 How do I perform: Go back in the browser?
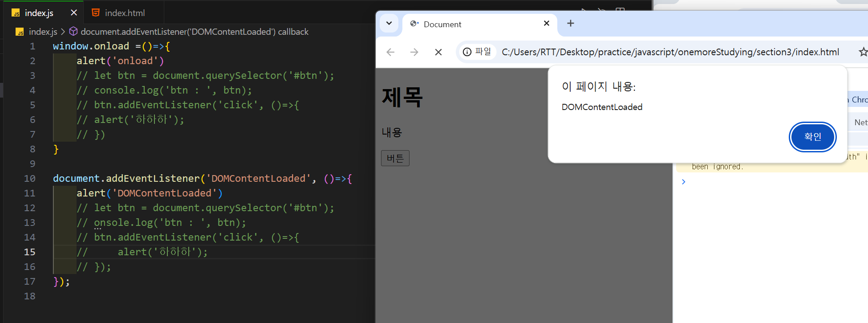coord(391,52)
